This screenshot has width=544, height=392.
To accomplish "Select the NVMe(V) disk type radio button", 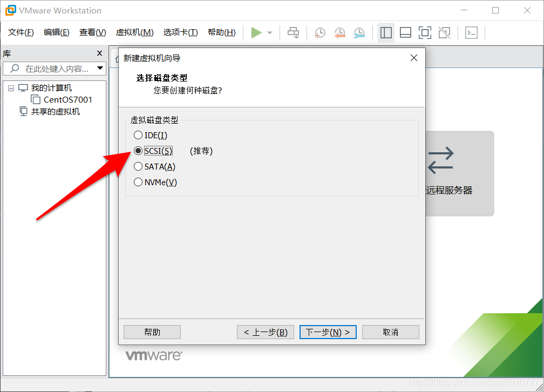I will click(138, 182).
